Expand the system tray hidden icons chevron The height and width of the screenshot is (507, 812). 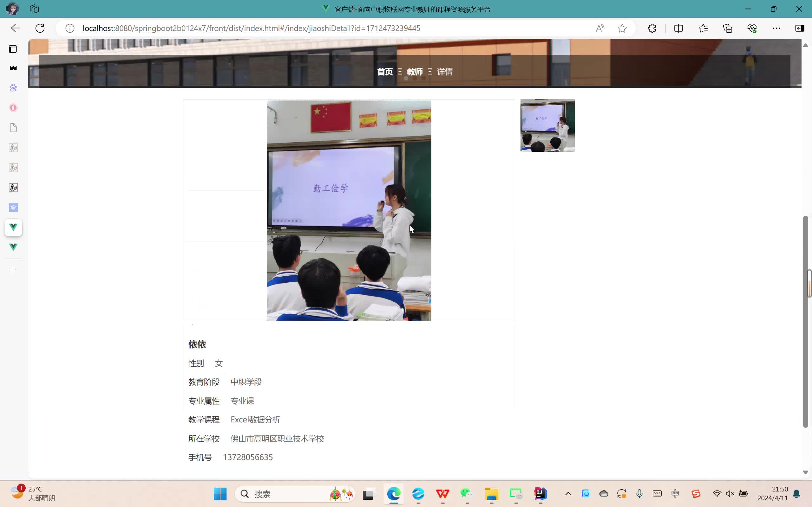click(568, 494)
